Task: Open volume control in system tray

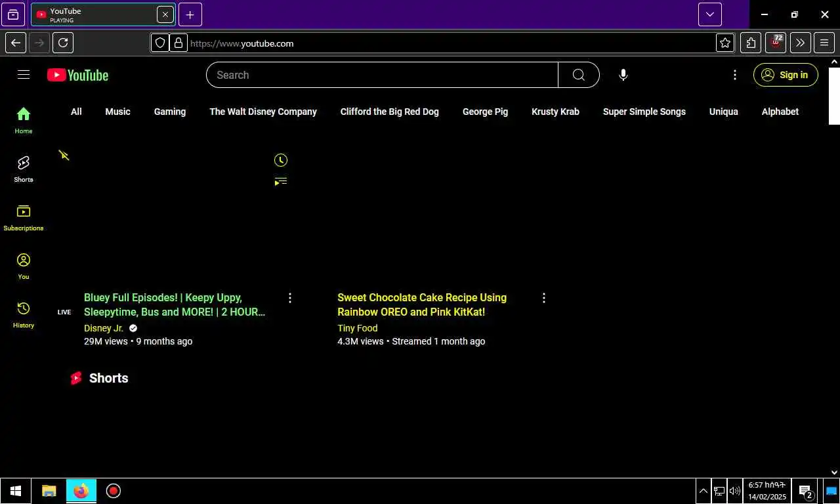Action: pos(734,491)
